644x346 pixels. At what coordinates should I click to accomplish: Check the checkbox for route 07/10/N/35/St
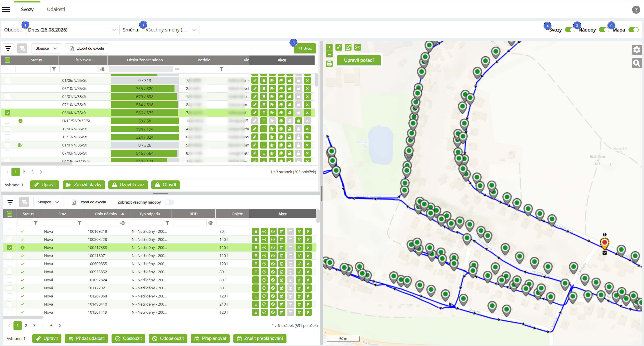(8, 105)
